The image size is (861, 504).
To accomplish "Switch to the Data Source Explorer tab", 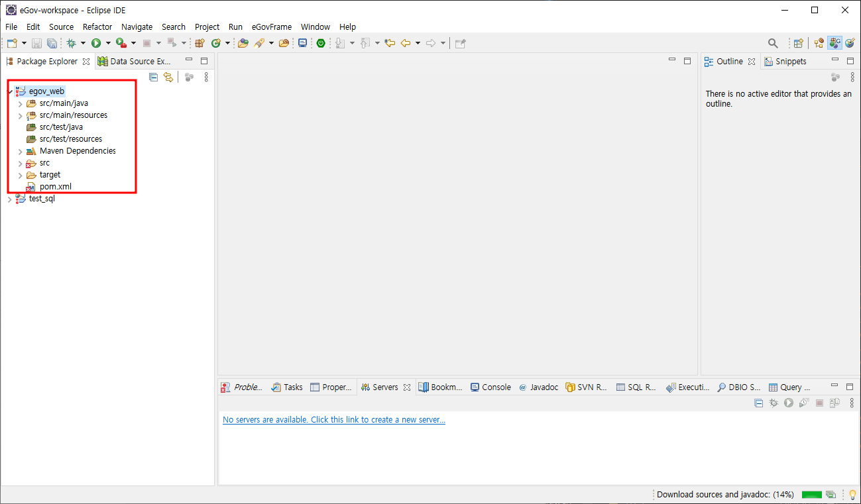I will pyautogui.click(x=135, y=61).
